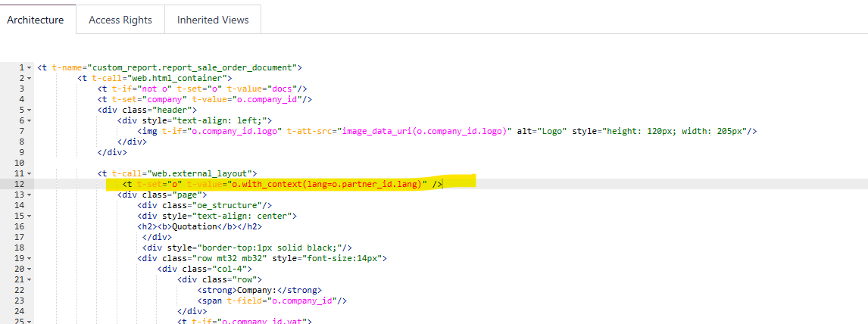Place cursor on border-top solid black line
Viewport: 868px width, 324px height.
[x=248, y=248]
